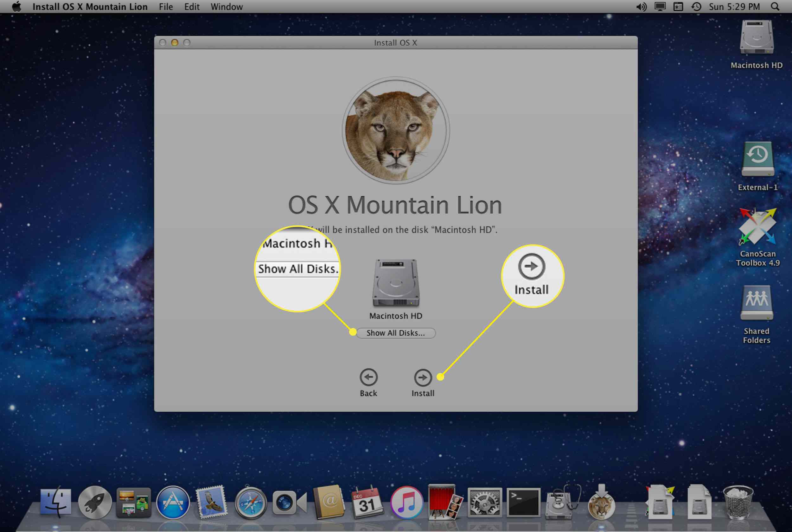
Task: Click the Install arrow button
Action: point(423,377)
